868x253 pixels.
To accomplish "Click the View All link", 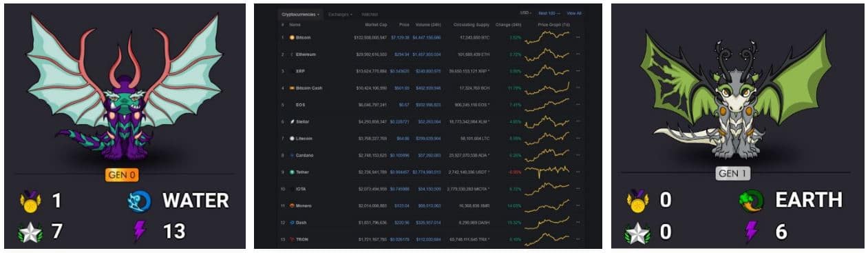I will tap(574, 13).
